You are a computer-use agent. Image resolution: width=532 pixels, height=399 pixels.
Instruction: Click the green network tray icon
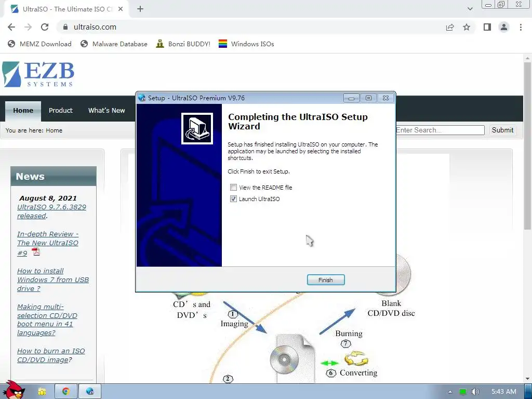click(463, 392)
